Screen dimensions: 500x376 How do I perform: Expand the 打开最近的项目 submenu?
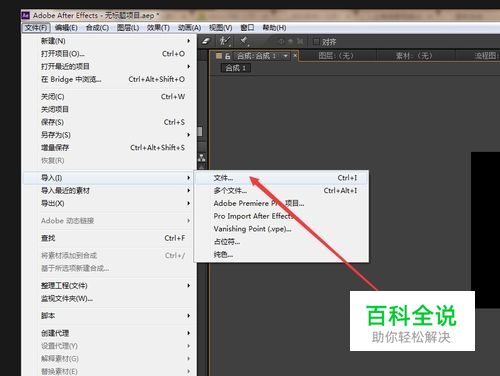[x=109, y=66]
